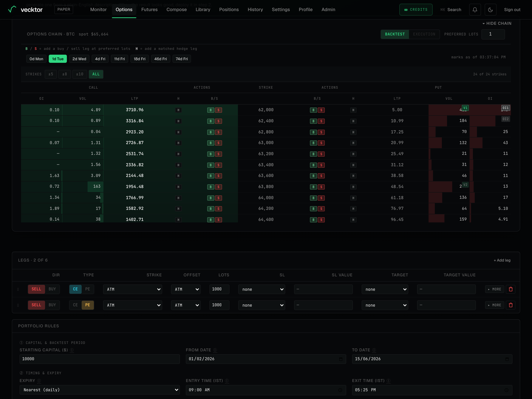
Task: Toggle dark mode moon icon
Action: click(490, 10)
